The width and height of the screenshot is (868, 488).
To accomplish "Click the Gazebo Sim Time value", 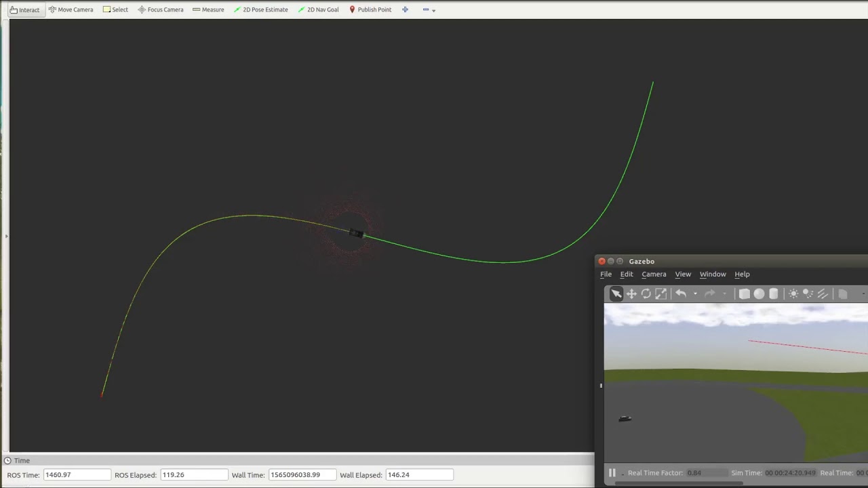I will click(790, 473).
